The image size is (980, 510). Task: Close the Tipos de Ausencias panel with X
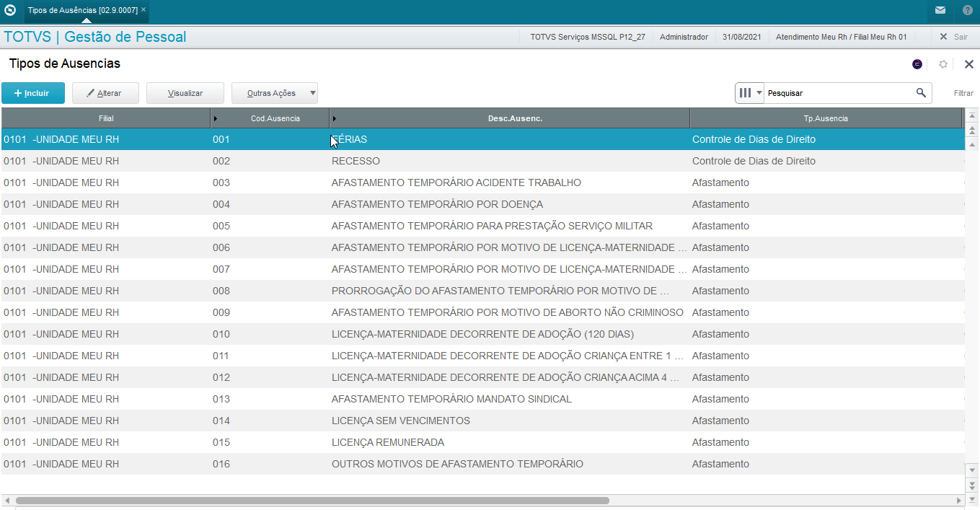click(x=968, y=64)
